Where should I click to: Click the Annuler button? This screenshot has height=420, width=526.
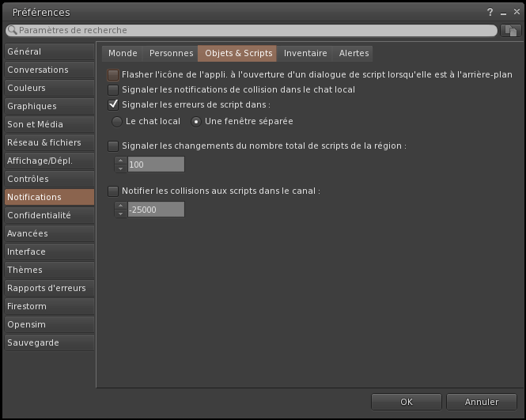pyautogui.click(x=481, y=402)
